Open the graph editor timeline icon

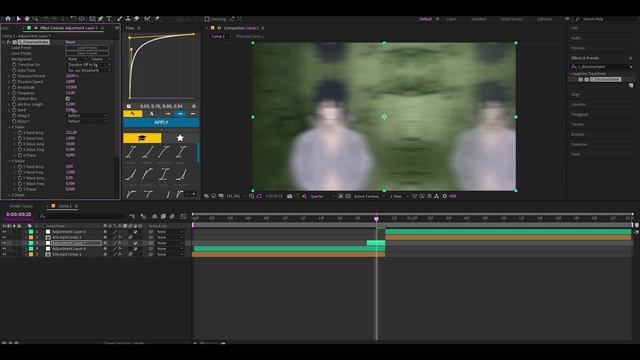click(x=183, y=216)
